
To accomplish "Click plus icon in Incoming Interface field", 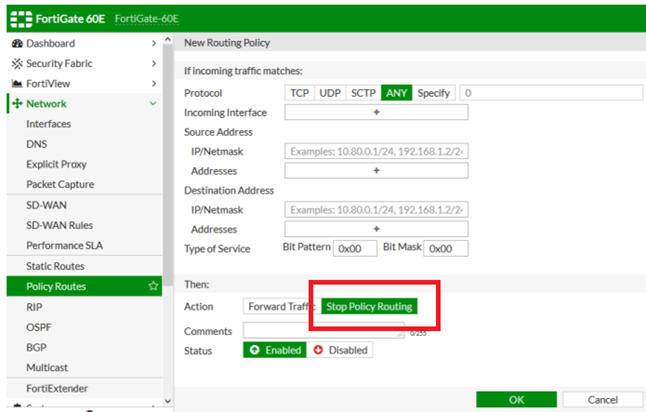I will pos(376,113).
